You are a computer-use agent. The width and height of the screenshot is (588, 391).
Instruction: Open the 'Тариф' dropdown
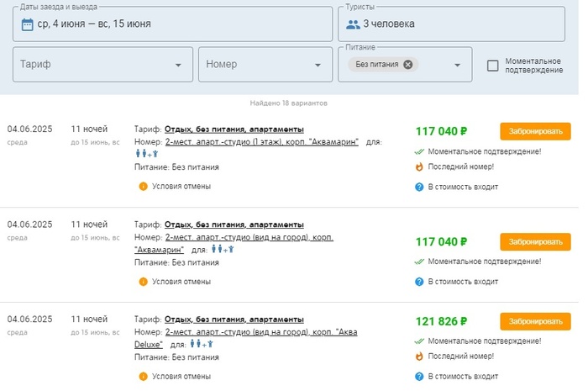102,65
